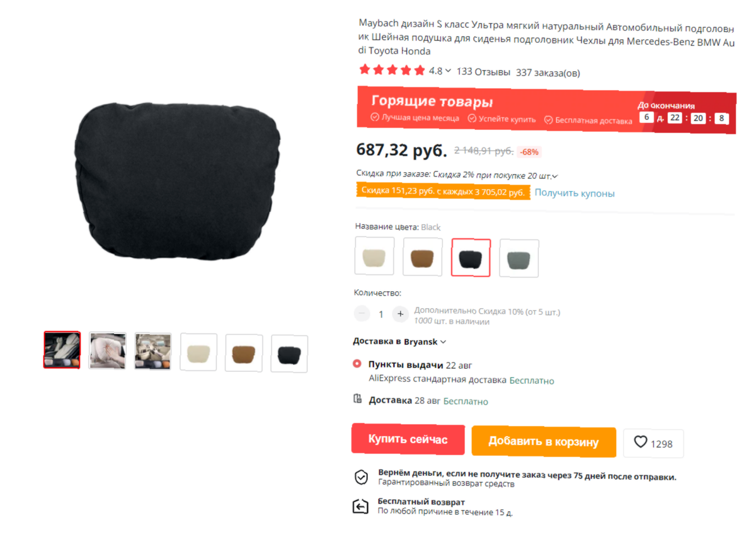The image size is (756, 549).
Task: Click the five-star rating icons
Action: (392, 71)
